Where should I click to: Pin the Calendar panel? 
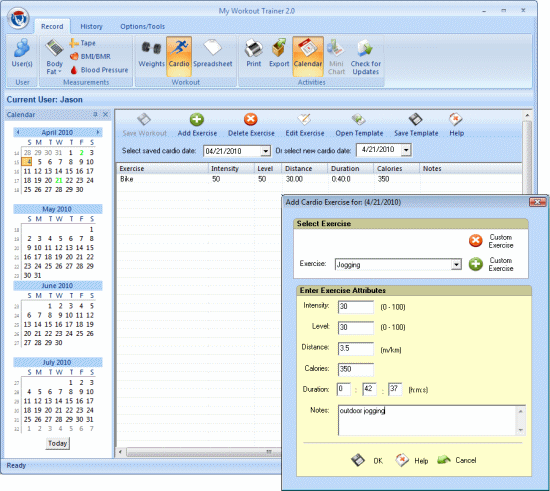(x=95, y=114)
